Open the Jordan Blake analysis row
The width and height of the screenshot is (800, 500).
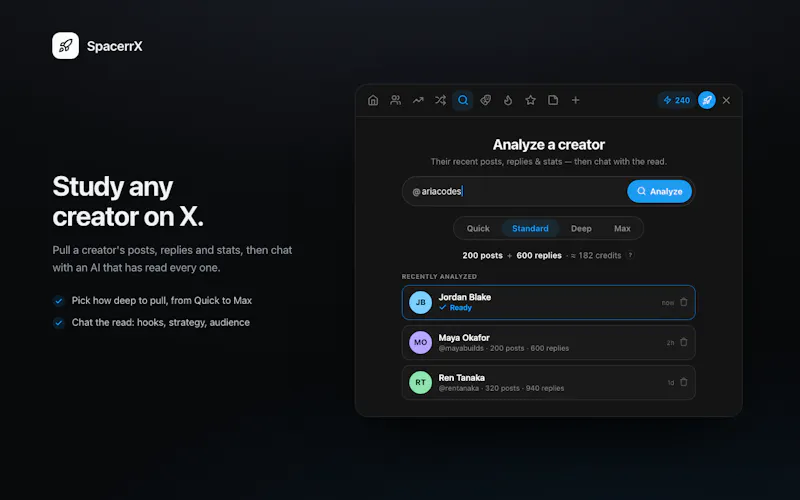(548, 303)
